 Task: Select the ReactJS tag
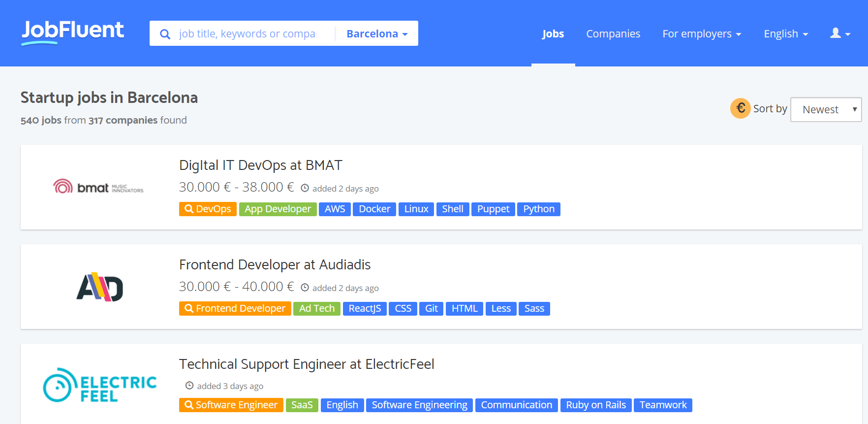pyautogui.click(x=365, y=309)
